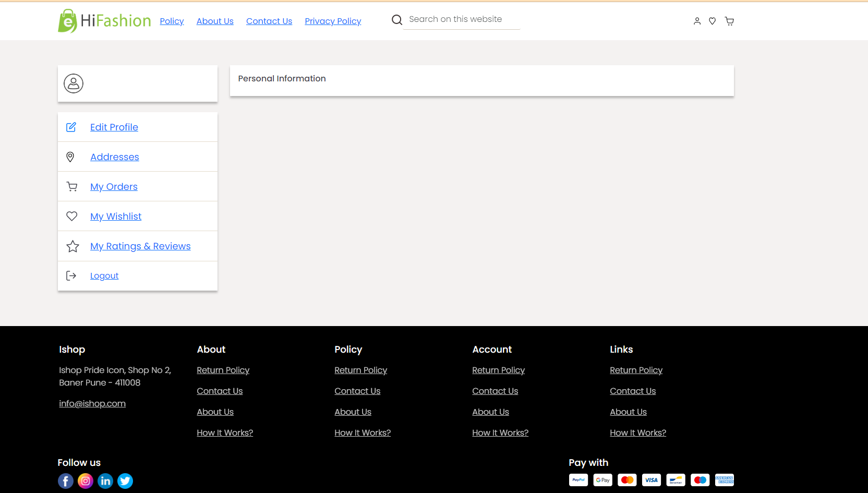Open Contact Us under Links column
The height and width of the screenshot is (493, 868).
pyautogui.click(x=633, y=391)
